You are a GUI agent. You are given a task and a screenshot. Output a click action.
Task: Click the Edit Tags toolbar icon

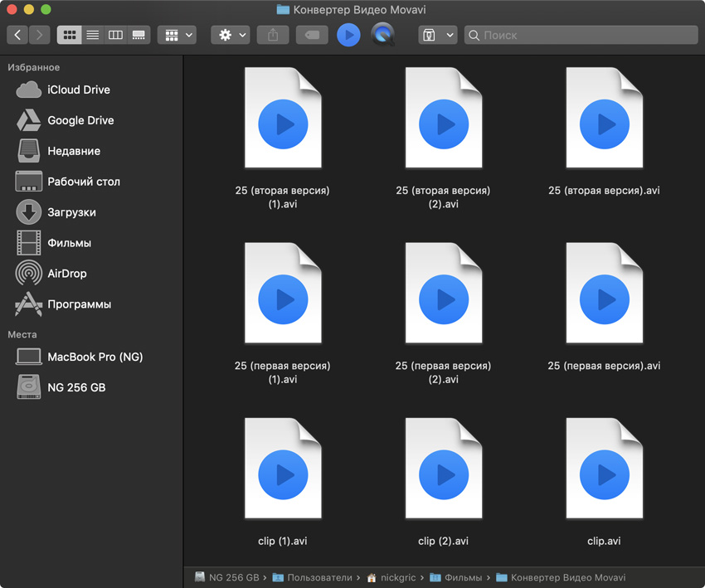312,35
